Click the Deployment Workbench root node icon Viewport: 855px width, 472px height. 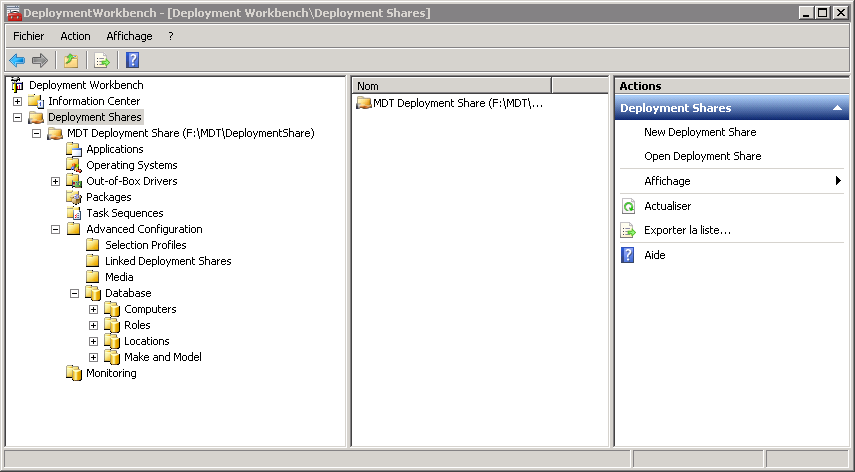click(x=17, y=85)
